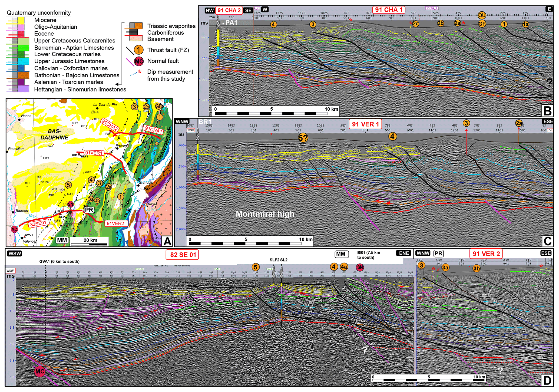The width and height of the screenshot is (559, 392).
Task: Click the orange OU circle in panel B
Action: [482, 15]
